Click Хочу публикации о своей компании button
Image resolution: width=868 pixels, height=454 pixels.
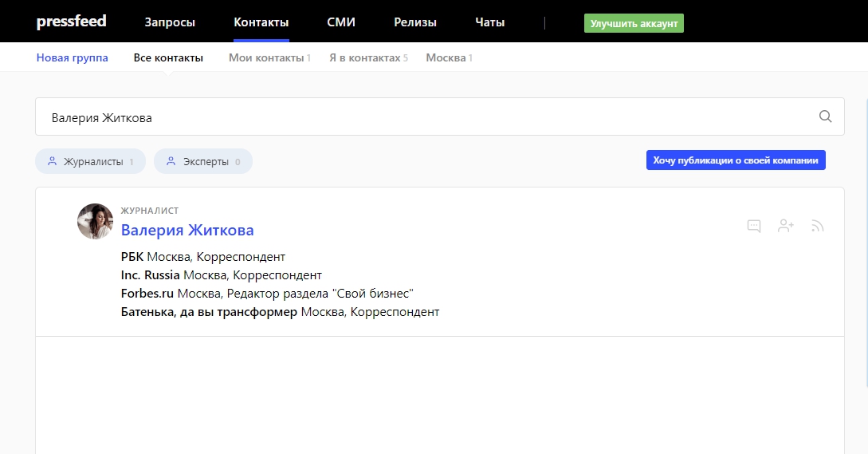[x=735, y=160]
